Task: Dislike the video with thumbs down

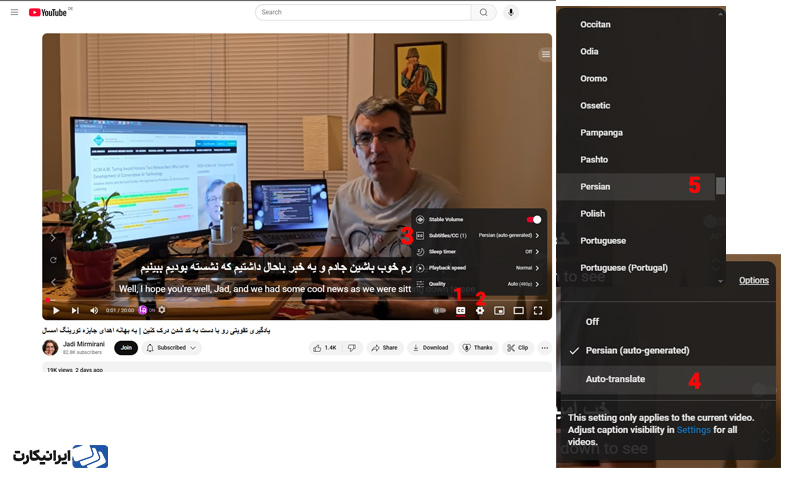Action: tap(352, 348)
